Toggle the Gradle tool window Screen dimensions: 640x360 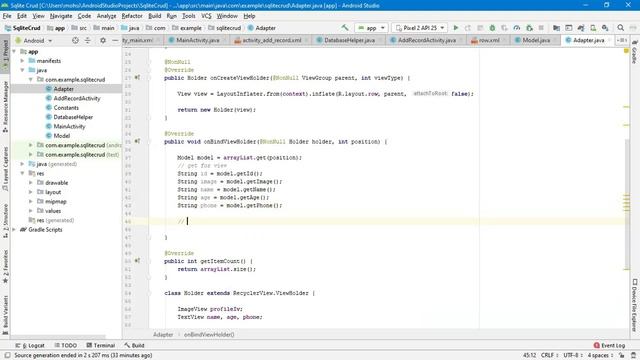pos(635,52)
